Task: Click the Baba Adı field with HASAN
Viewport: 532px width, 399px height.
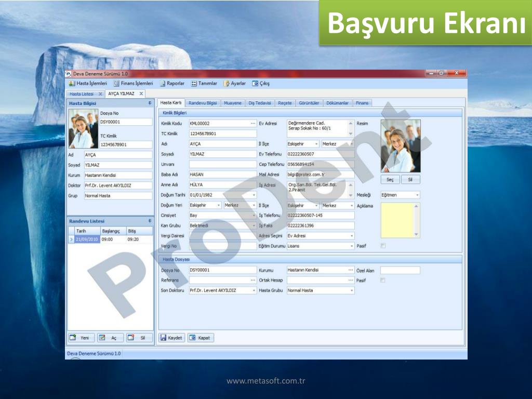Action: click(222, 175)
